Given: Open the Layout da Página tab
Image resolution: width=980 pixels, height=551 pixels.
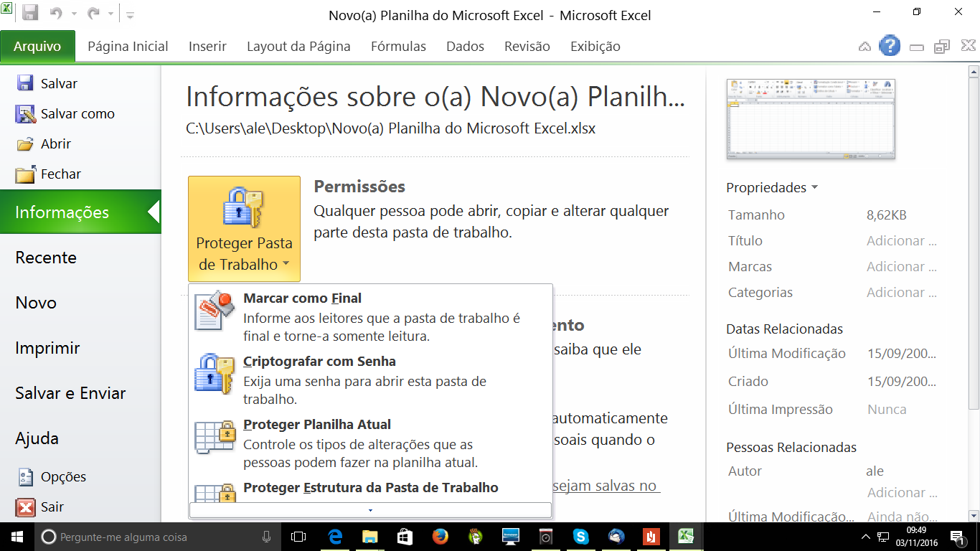Looking at the screenshot, I should point(298,47).
